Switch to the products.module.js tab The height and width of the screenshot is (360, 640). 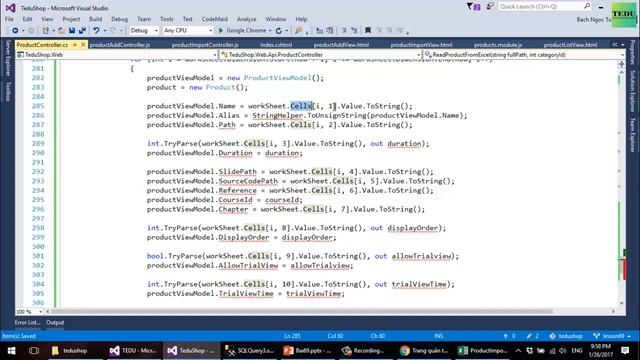tap(498, 45)
